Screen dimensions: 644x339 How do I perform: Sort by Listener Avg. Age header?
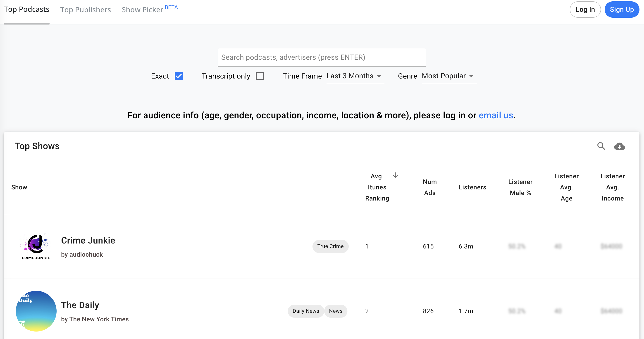tap(566, 187)
